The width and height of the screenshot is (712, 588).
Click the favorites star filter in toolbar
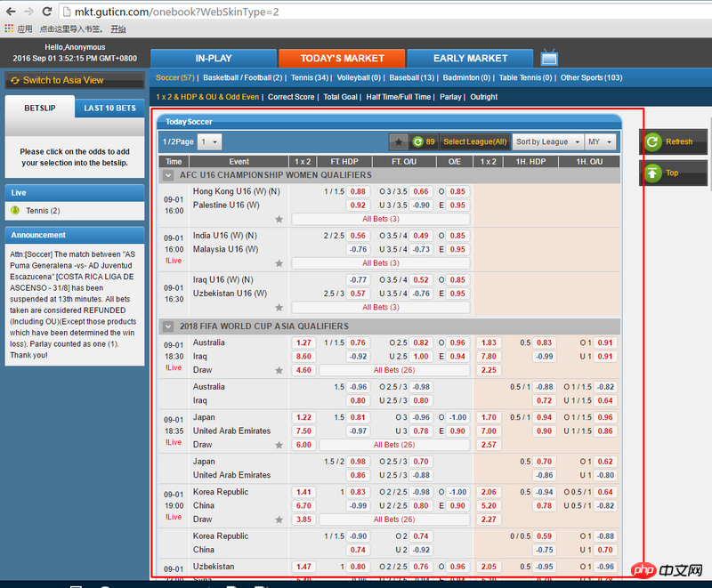pos(399,142)
